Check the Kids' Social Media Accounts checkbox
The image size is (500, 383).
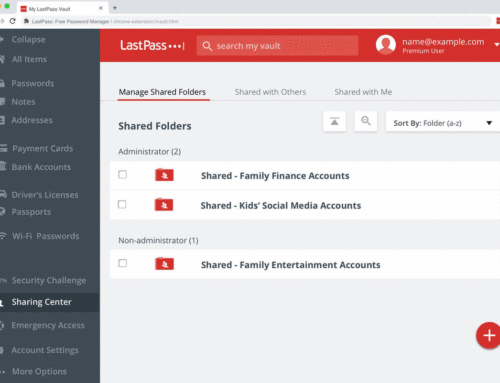click(122, 204)
